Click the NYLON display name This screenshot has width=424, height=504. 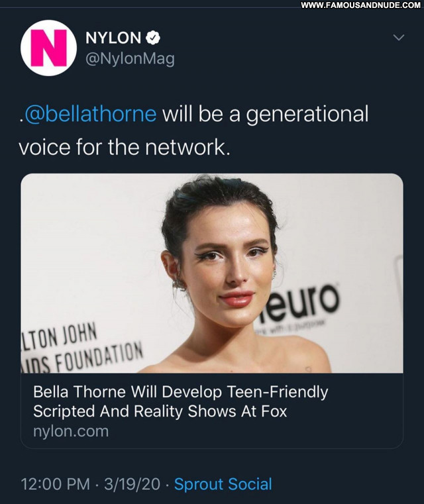[113, 38]
